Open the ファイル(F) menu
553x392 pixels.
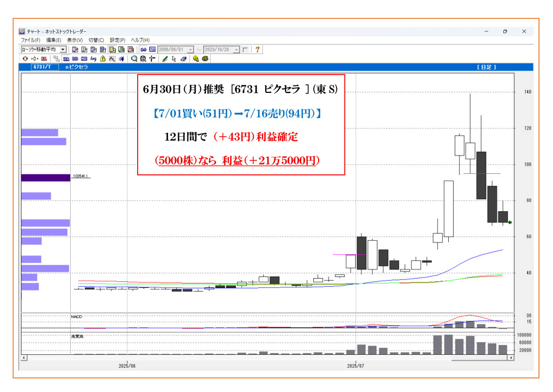click(x=30, y=40)
